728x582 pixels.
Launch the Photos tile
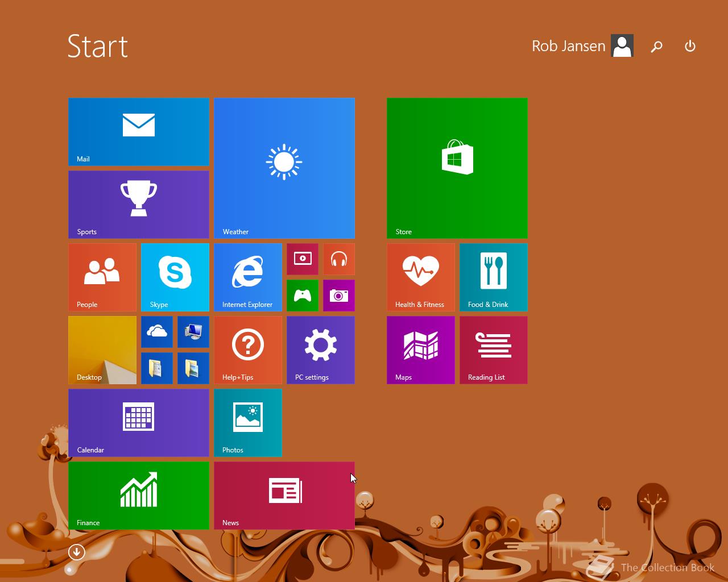click(x=248, y=423)
